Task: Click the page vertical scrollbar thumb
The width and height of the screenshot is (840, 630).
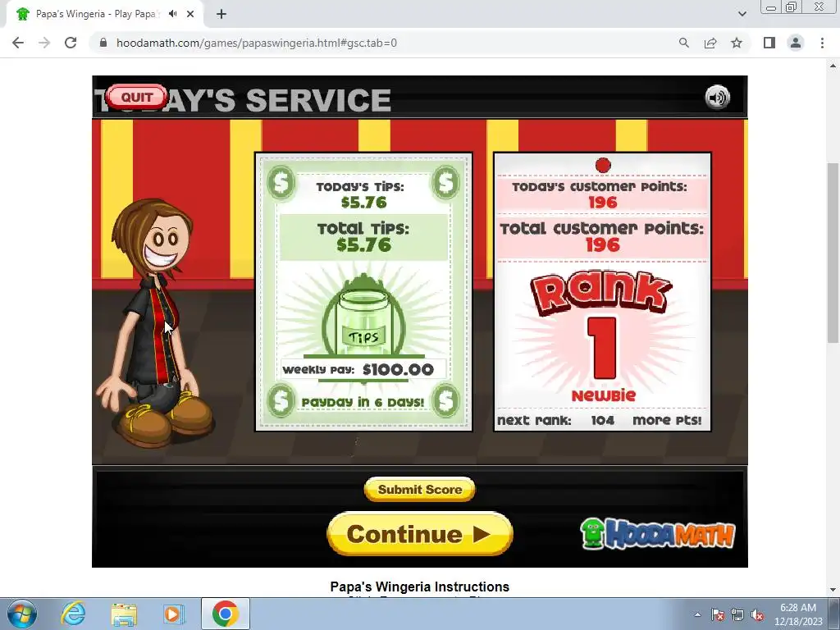Action: point(833,253)
